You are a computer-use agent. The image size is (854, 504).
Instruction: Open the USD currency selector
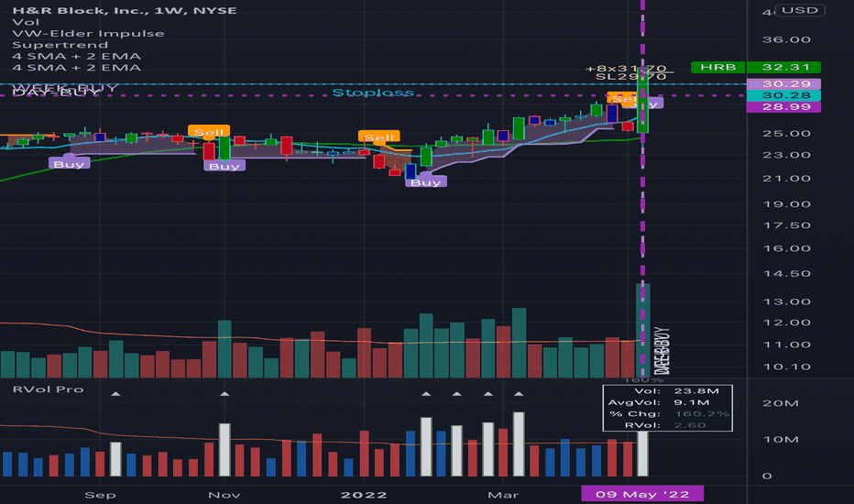point(800,10)
